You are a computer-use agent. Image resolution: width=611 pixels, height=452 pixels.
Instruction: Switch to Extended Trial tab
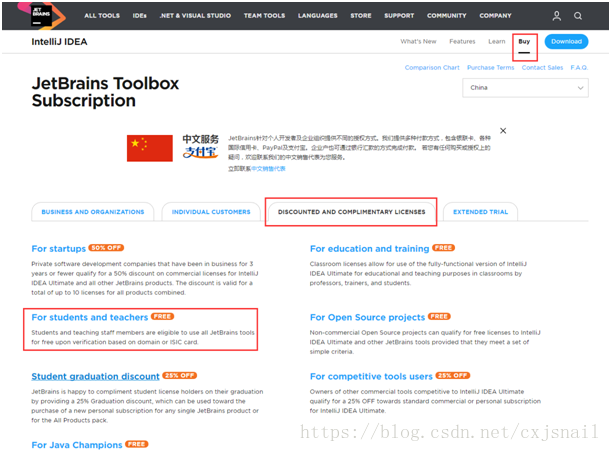point(480,212)
